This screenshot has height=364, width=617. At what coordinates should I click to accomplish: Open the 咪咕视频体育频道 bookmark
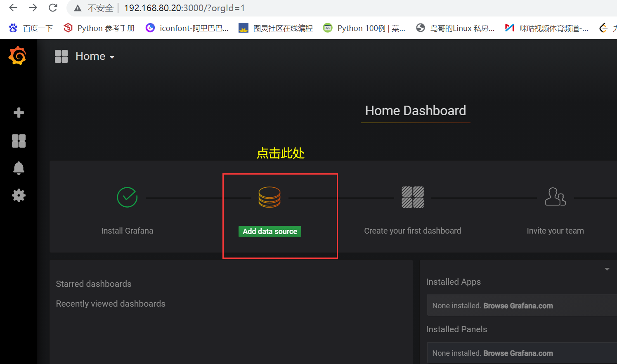tap(546, 28)
